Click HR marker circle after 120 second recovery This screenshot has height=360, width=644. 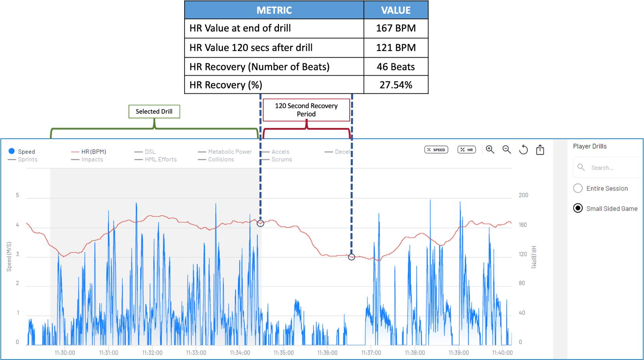click(352, 257)
